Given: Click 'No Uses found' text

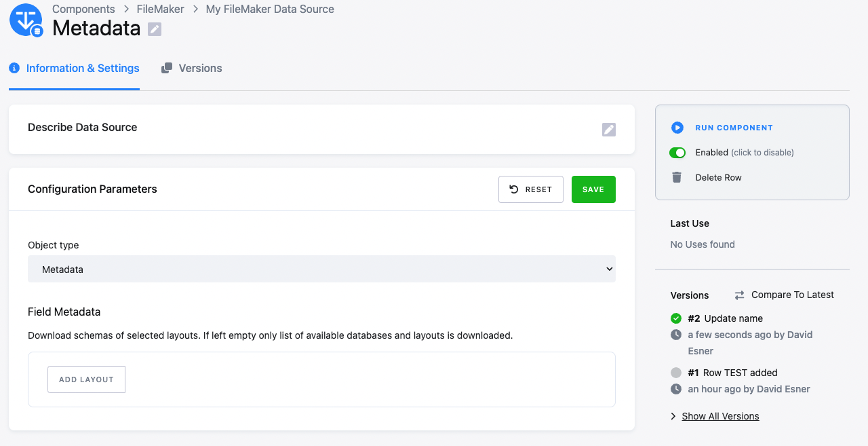Looking at the screenshot, I should [x=703, y=244].
